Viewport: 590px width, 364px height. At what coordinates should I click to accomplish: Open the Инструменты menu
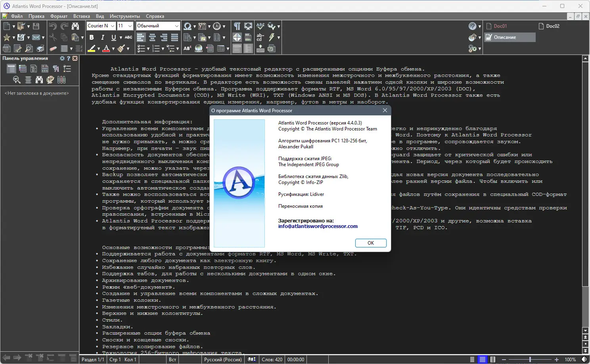(125, 16)
